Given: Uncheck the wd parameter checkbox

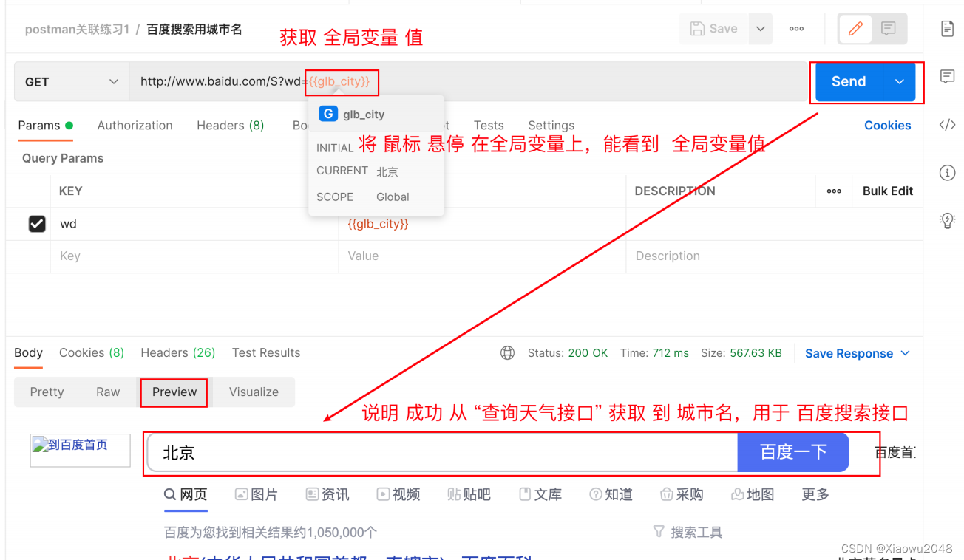Looking at the screenshot, I should 37,224.
